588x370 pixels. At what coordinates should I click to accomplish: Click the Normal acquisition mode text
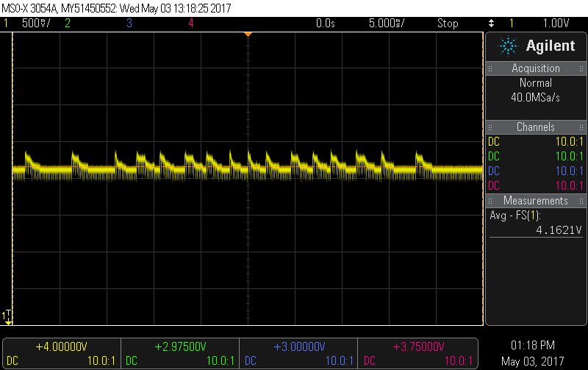pyautogui.click(x=536, y=82)
